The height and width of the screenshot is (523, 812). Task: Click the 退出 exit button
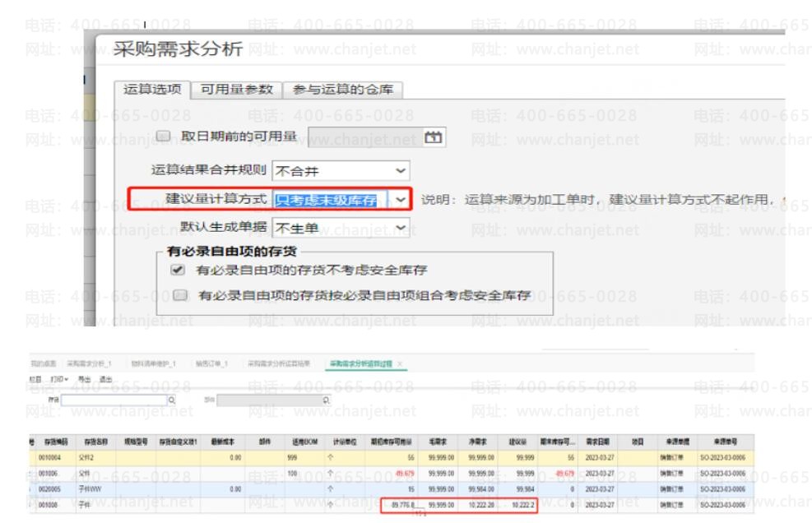click(x=105, y=379)
